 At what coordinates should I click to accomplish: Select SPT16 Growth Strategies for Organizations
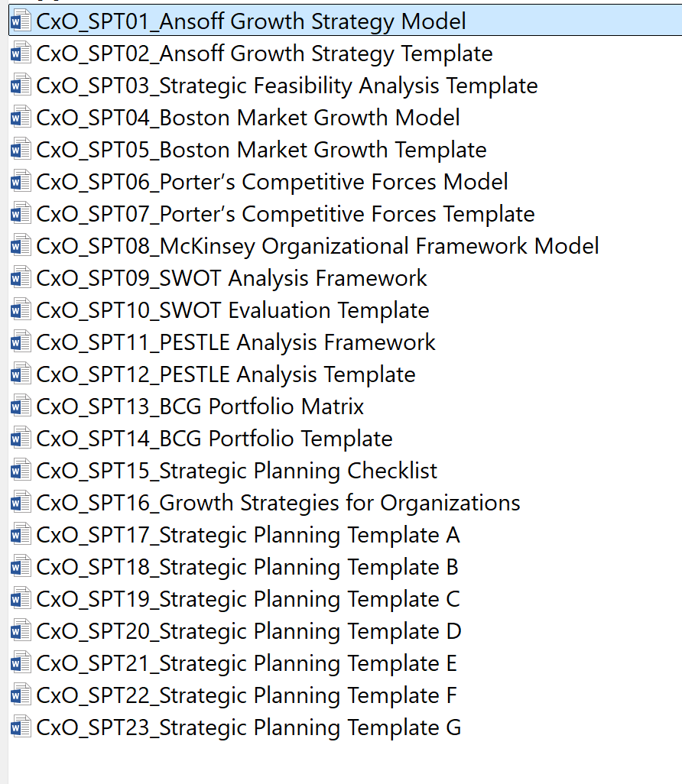[278, 503]
